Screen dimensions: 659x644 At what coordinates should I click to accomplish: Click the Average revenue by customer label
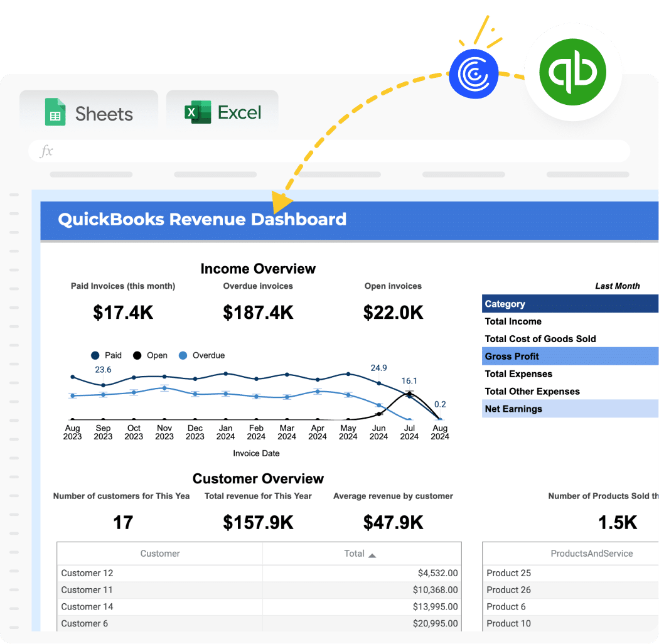394,496
